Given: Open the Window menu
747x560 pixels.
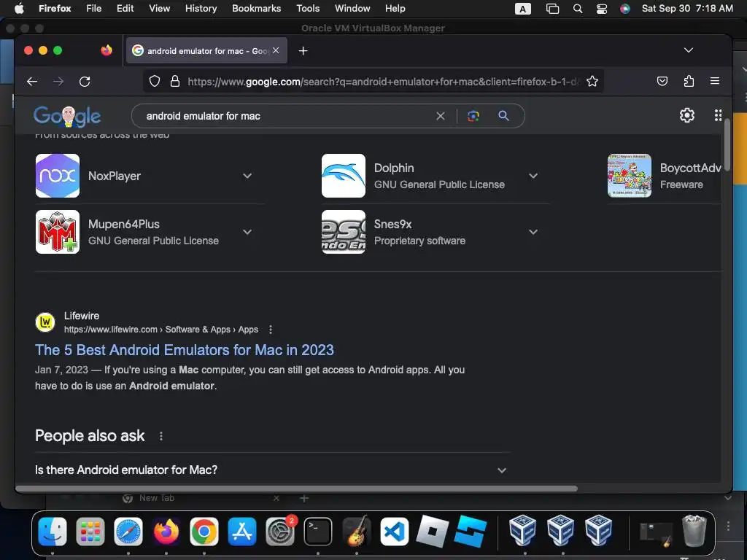Looking at the screenshot, I should (x=352, y=8).
